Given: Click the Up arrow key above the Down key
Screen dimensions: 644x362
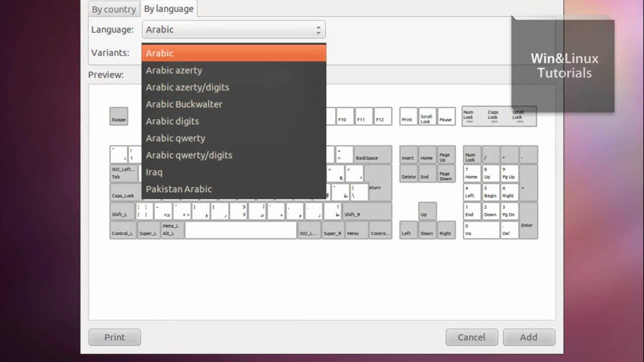Looking at the screenshot, I should pyautogui.click(x=427, y=211).
